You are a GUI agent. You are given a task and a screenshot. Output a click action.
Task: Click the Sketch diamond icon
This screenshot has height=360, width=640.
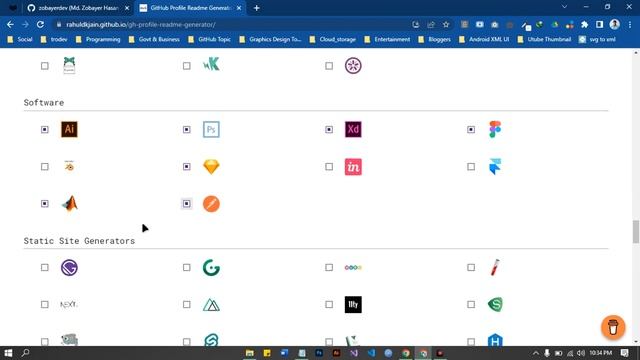click(x=211, y=167)
